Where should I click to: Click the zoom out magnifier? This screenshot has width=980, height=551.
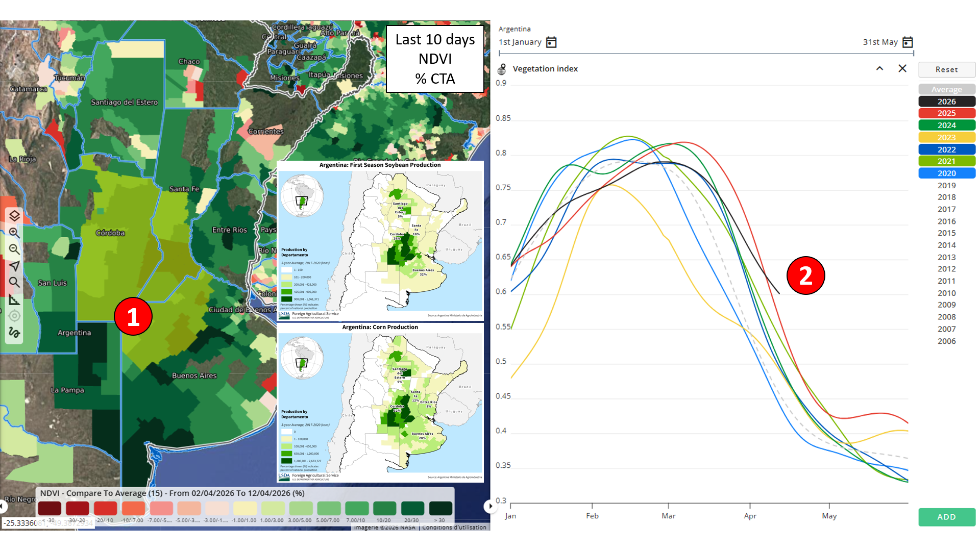click(x=14, y=249)
